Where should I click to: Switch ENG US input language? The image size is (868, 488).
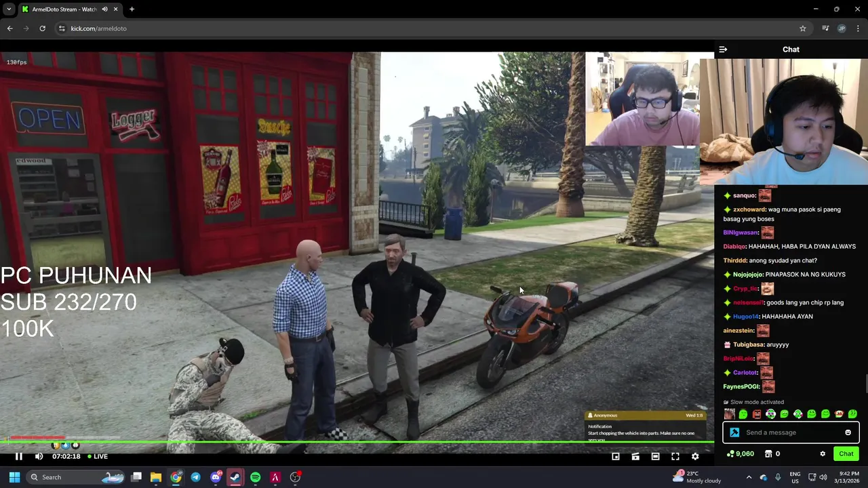[795, 477]
